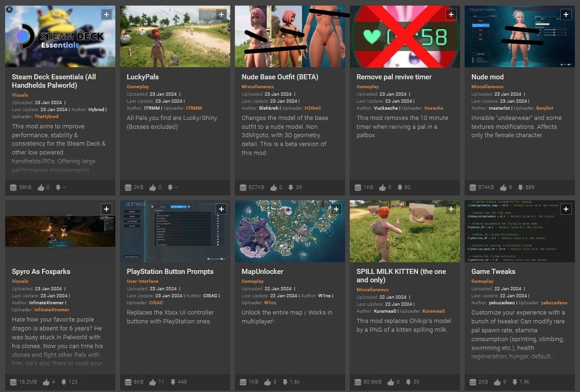
Task: Click the plus icon on Steam Deck Essentials card
Action: tap(106, 14)
